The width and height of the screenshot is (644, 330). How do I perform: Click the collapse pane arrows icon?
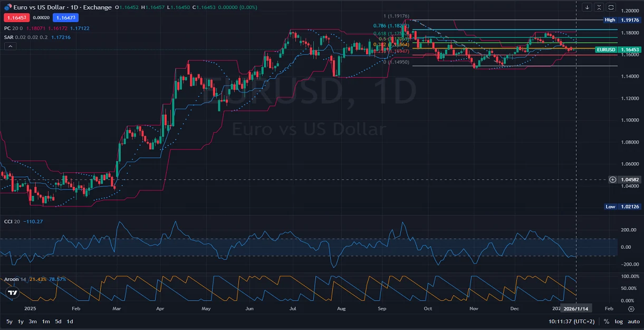pos(599,7)
